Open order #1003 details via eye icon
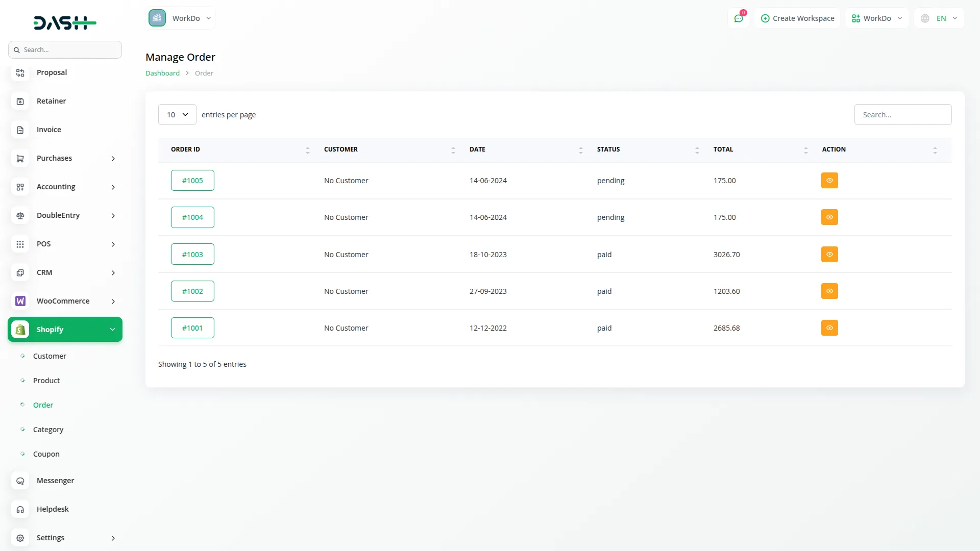This screenshot has width=980, height=551. 829,254
